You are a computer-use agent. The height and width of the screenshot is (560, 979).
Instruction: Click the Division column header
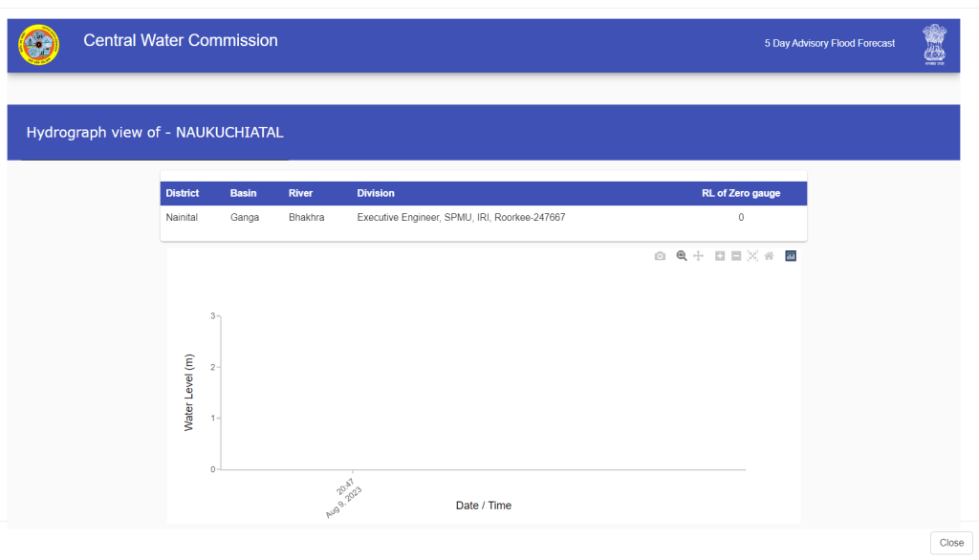point(376,193)
